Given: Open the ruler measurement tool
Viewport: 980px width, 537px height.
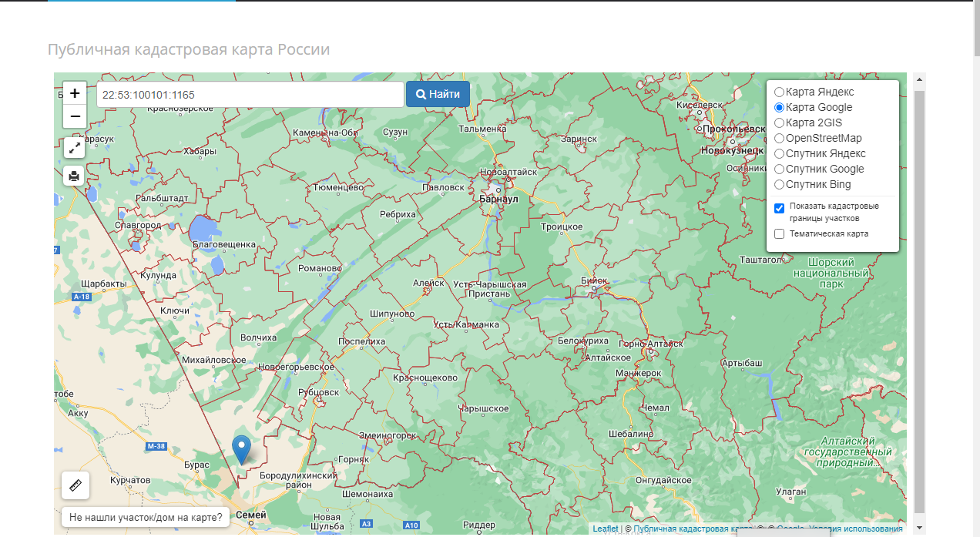Looking at the screenshot, I should point(76,485).
